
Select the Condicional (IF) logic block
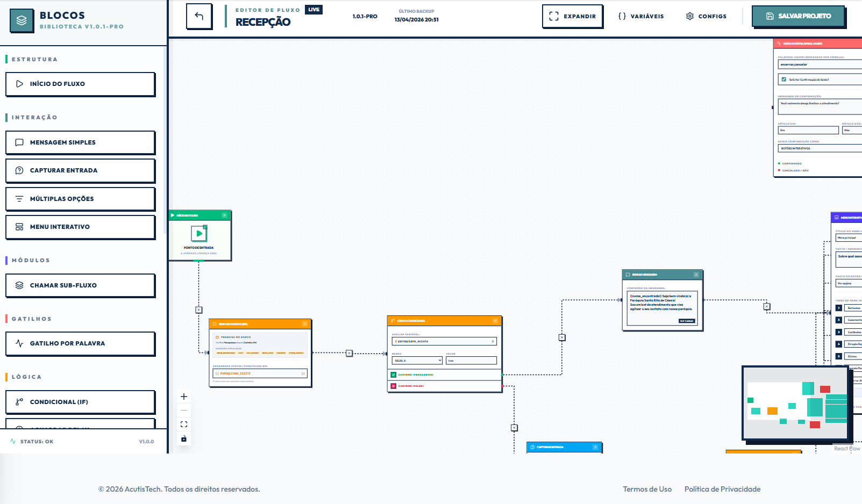point(80,401)
